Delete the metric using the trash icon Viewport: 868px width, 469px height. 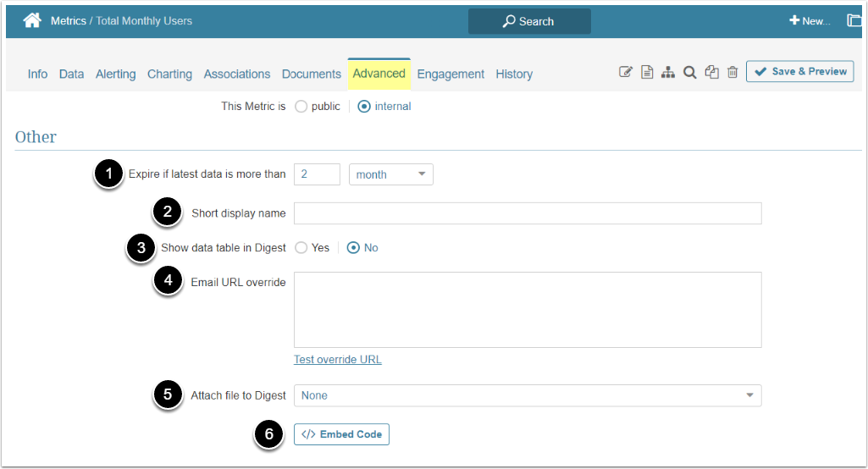click(733, 73)
